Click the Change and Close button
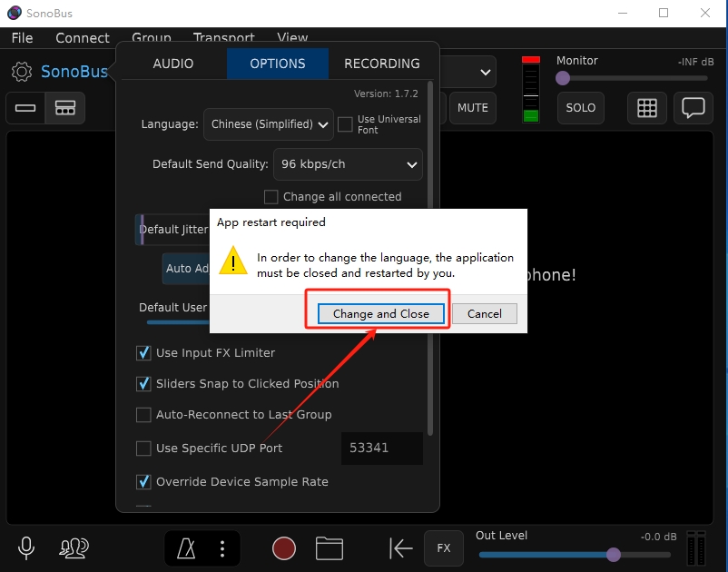This screenshot has height=572, width=728. click(380, 313)
